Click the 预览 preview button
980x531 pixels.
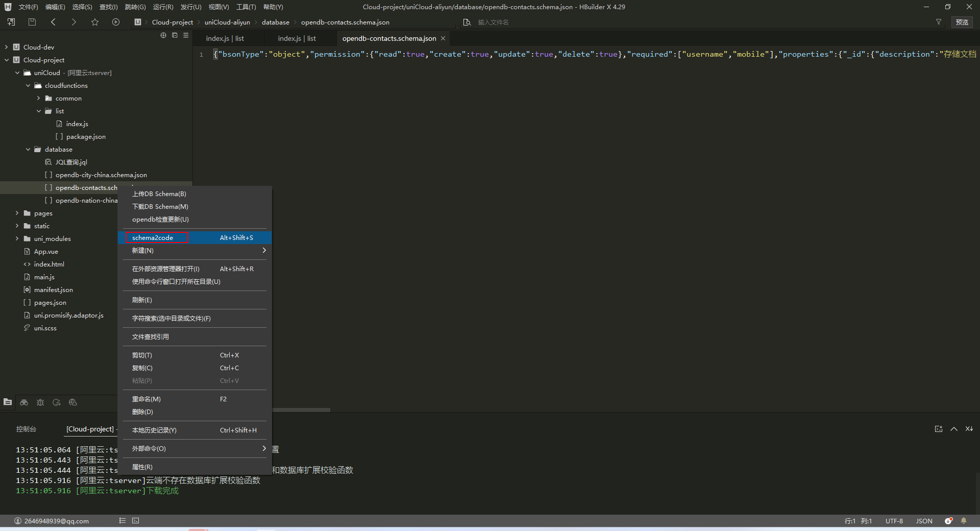point(962,22)
